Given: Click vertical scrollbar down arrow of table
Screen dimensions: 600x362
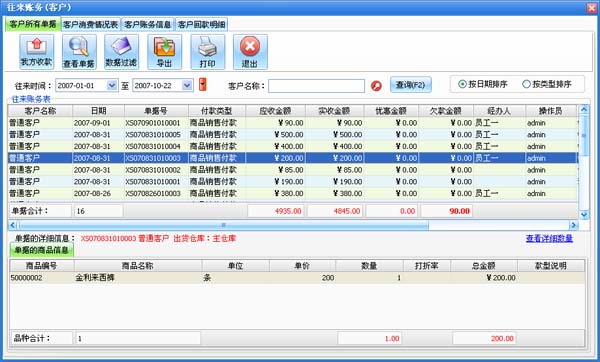Looking at the screenshot, I should [584, 215].
